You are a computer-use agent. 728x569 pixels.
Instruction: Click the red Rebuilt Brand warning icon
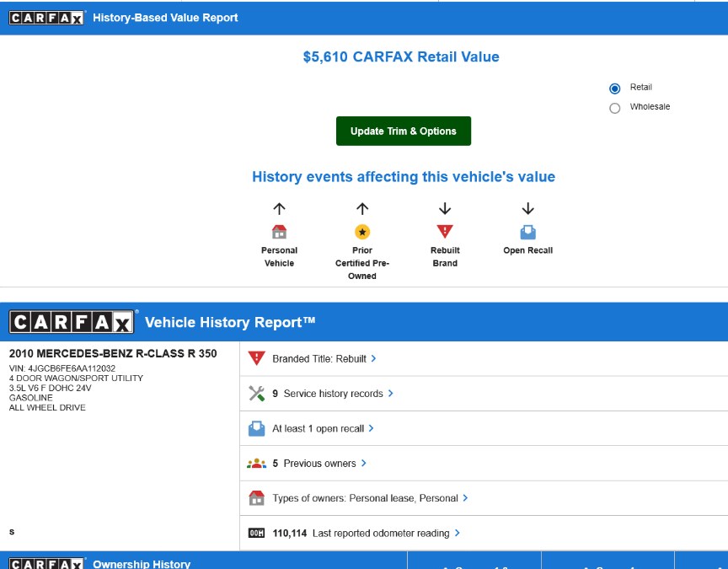coord(445,231)
